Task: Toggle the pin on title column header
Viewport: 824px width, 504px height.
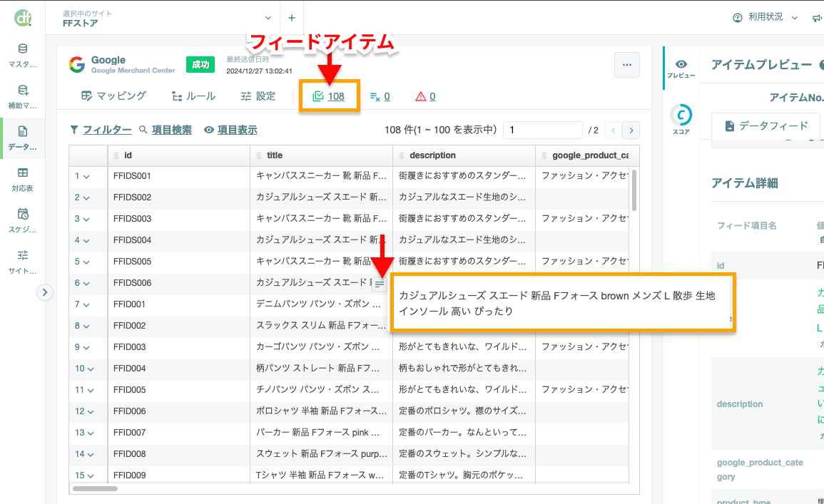Action: tap(259, 156)
